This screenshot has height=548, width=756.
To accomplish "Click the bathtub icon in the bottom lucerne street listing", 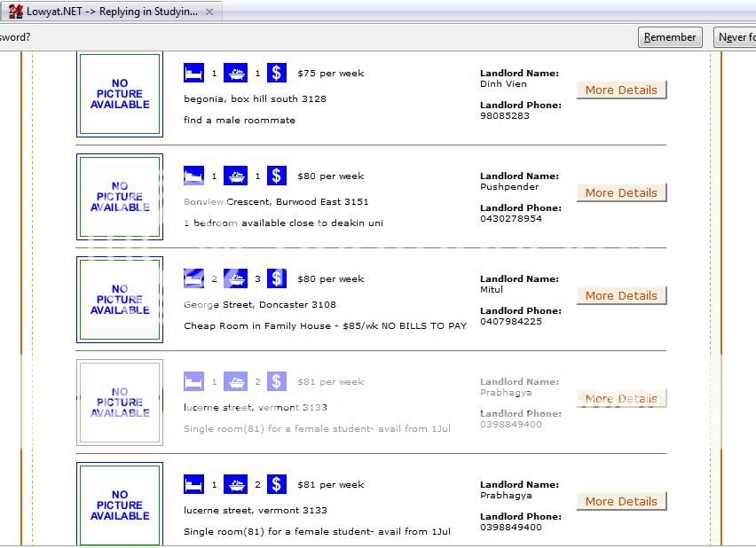I will 235,484.
